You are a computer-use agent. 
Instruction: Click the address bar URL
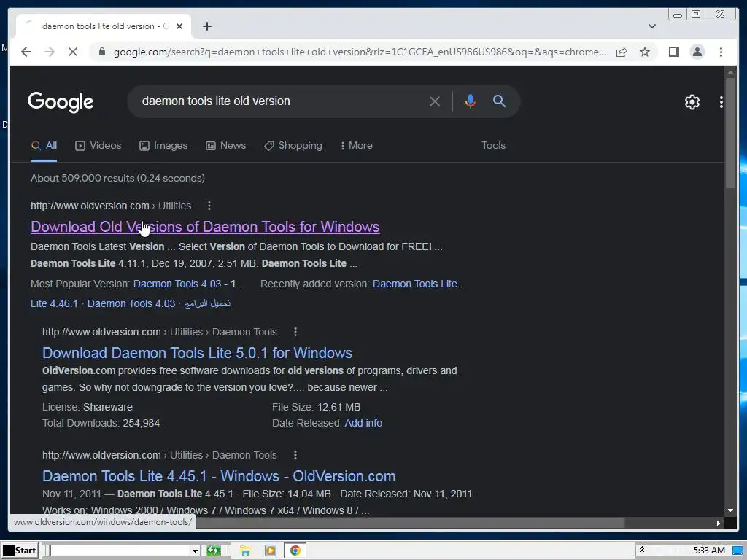coord(360,52)
